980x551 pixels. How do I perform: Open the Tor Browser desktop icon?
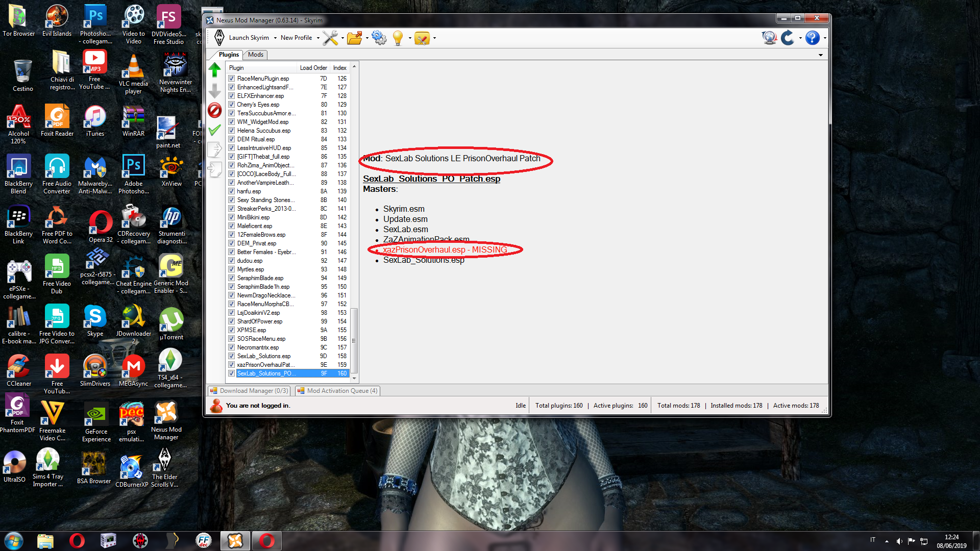19,21
